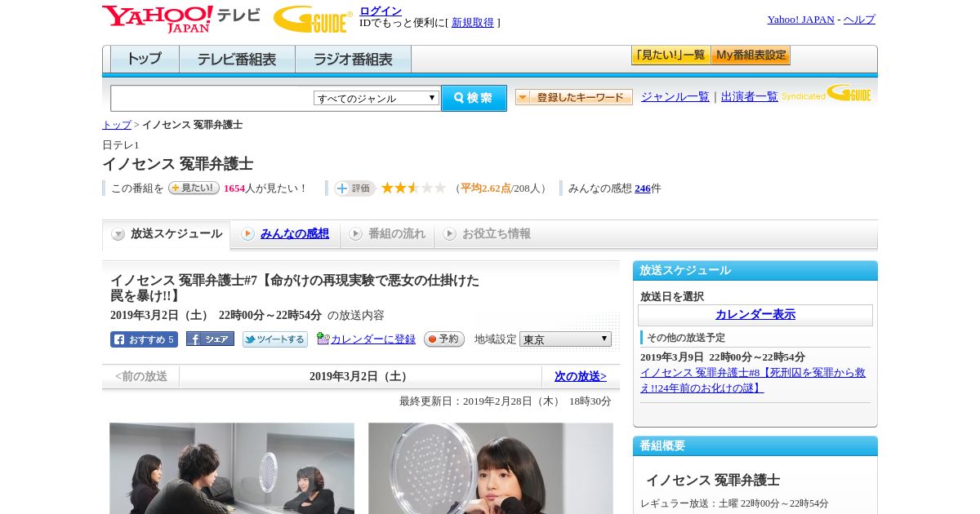Select the お役立ち情報 tab
Image resolution: width=980 pixels, height=514 pixels.
click(487, 234)
